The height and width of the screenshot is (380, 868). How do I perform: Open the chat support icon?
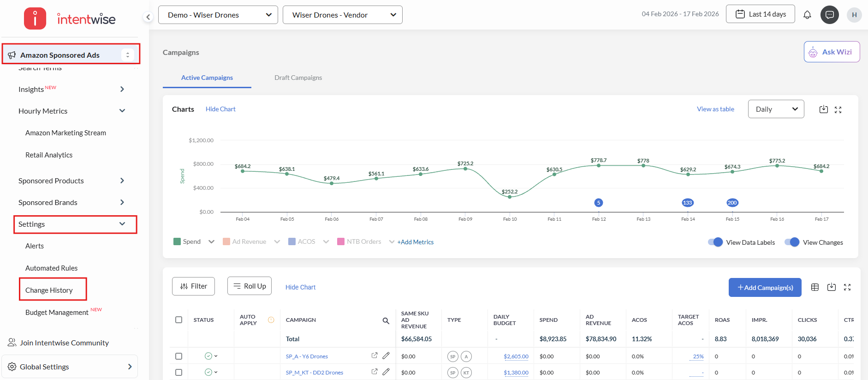(x=829, y=15)
